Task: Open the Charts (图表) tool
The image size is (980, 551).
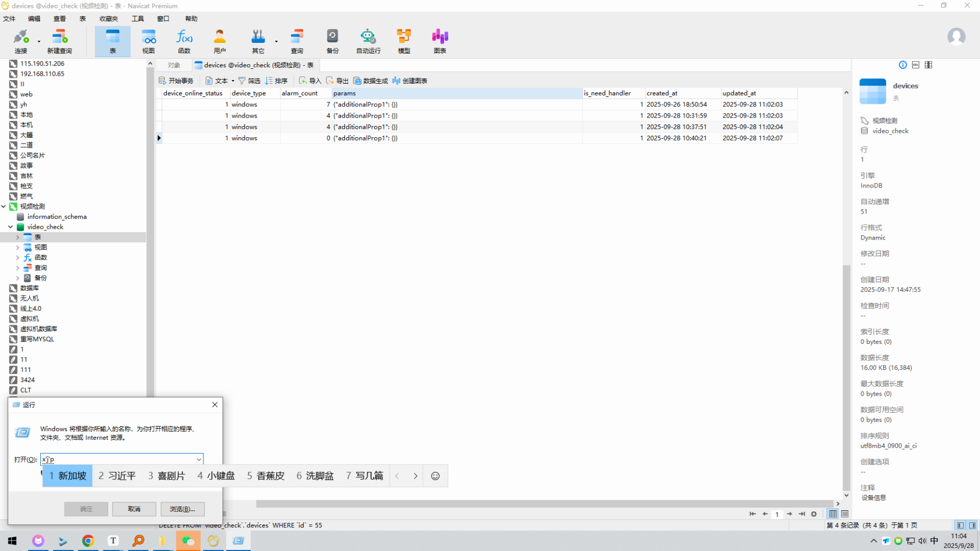Action: pyautogui.click(x=440, y=41)
